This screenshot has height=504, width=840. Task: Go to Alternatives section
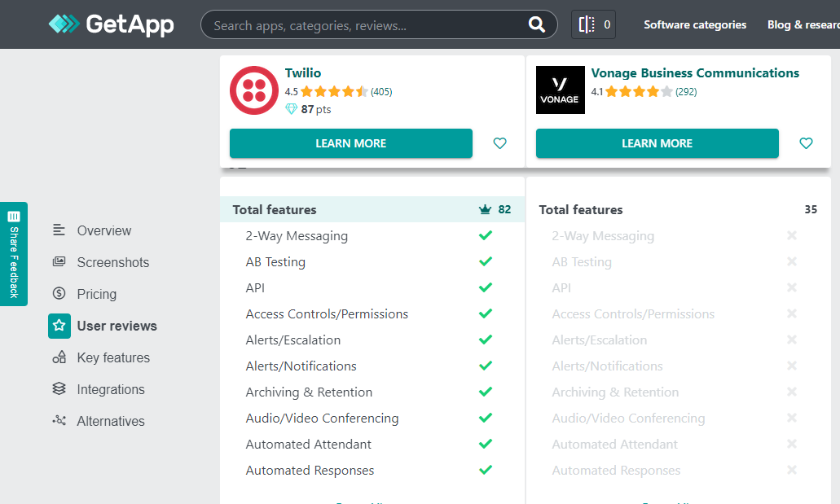click(110, 421)
